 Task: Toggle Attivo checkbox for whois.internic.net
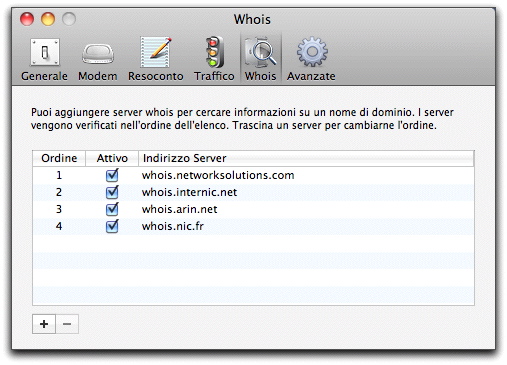click(112, 192)
